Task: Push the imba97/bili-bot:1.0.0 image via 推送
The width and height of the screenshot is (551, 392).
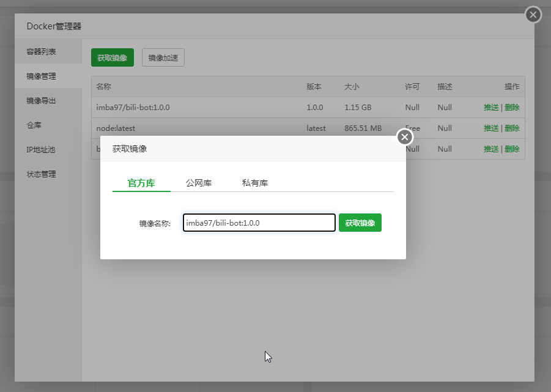Action: point(491,108)
